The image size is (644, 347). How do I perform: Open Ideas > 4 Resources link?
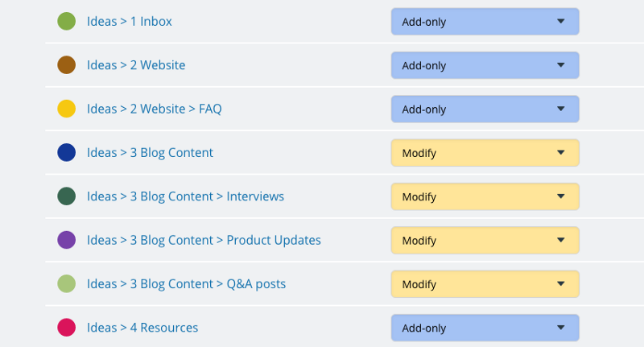[142, 328]
